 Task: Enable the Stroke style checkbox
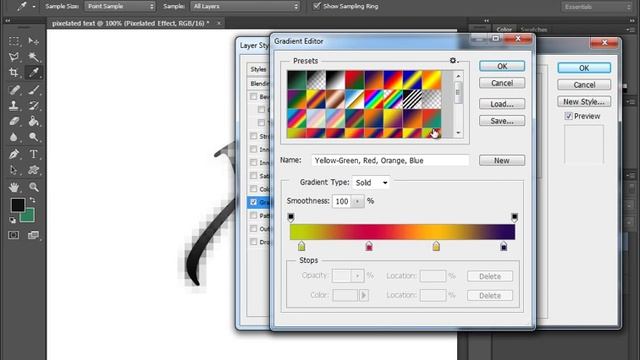pos(253,136)
